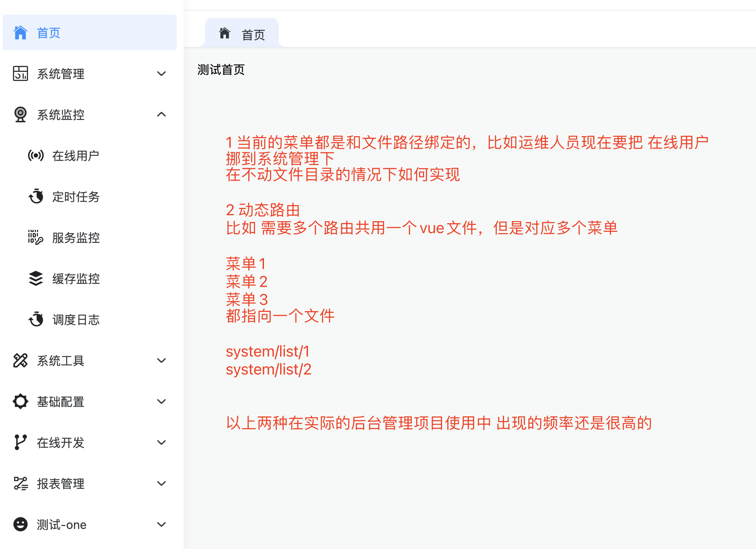
Task: Select the 服务监控 service monitor icon
Action: [35, 238]
